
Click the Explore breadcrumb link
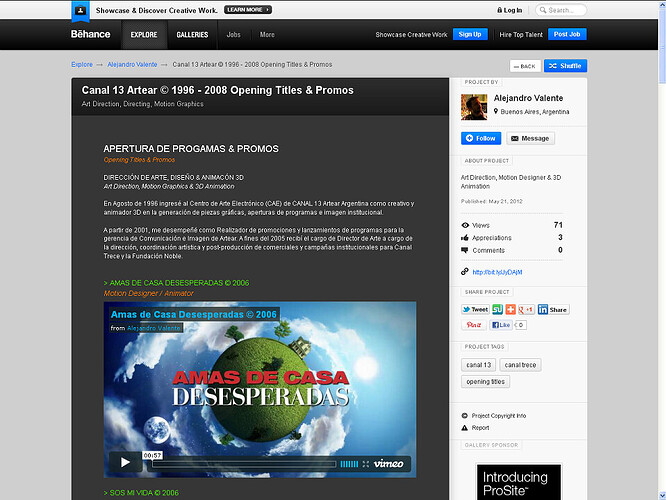(x=82, y=65)
